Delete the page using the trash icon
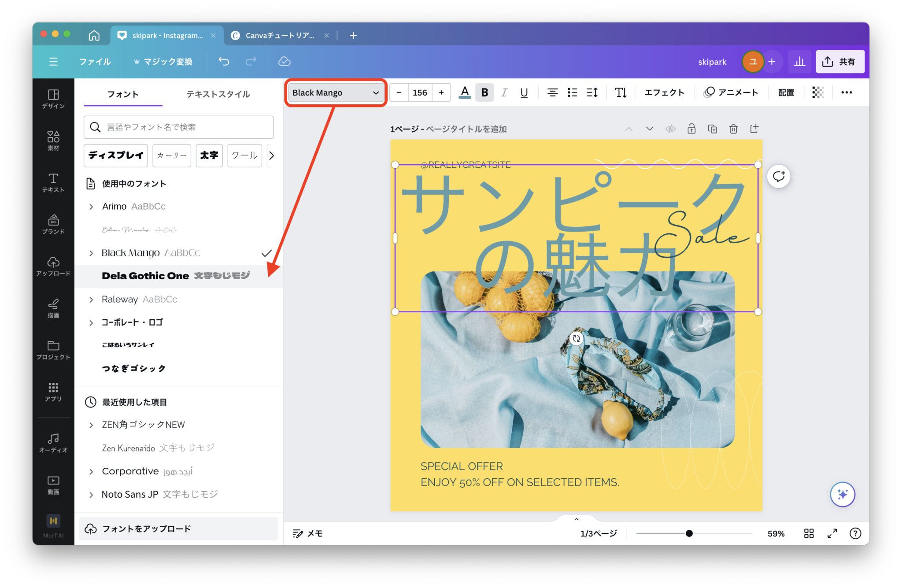902x588 pixels. coord(733,129)
